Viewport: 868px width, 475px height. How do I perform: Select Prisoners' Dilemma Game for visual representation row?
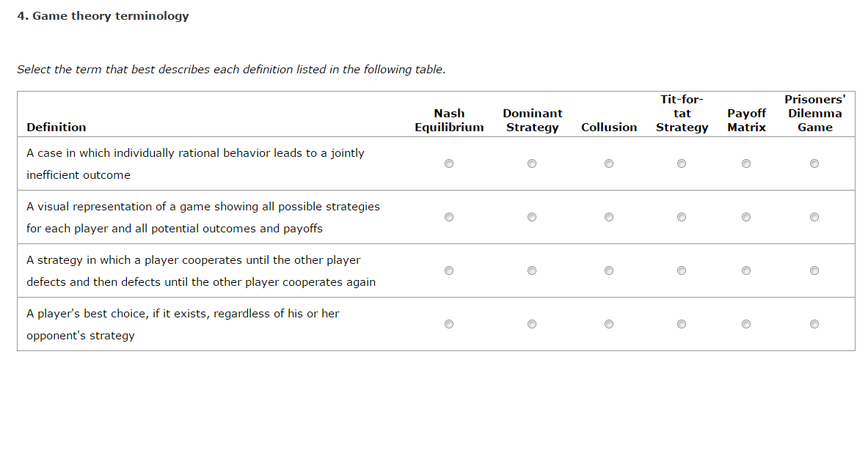(x=814, y=217)
